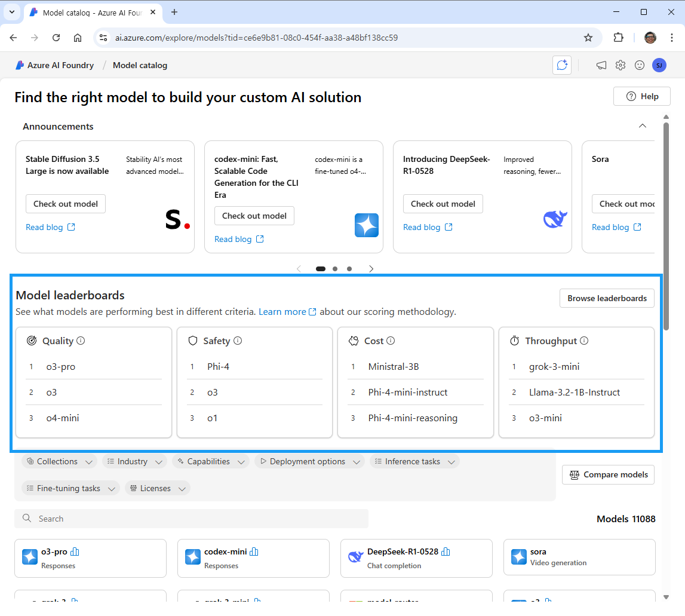Collapse the Announcements section

coord(642,126)
